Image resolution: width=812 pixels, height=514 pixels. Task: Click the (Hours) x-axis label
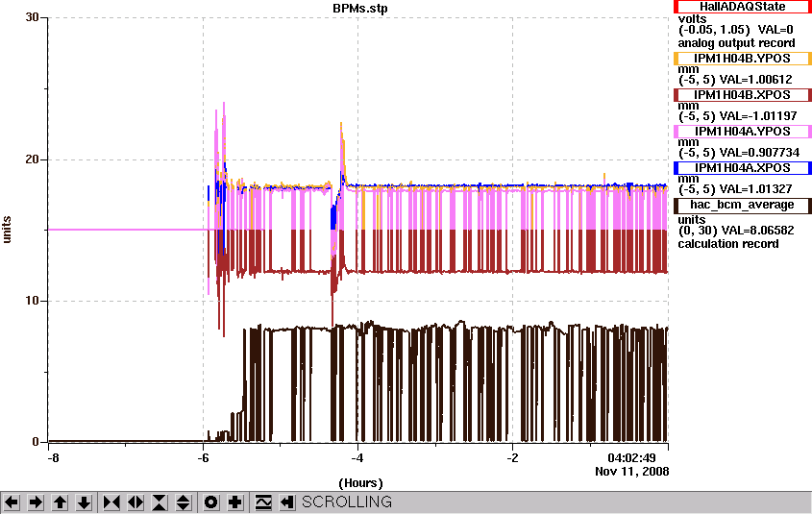coord(360,483)
